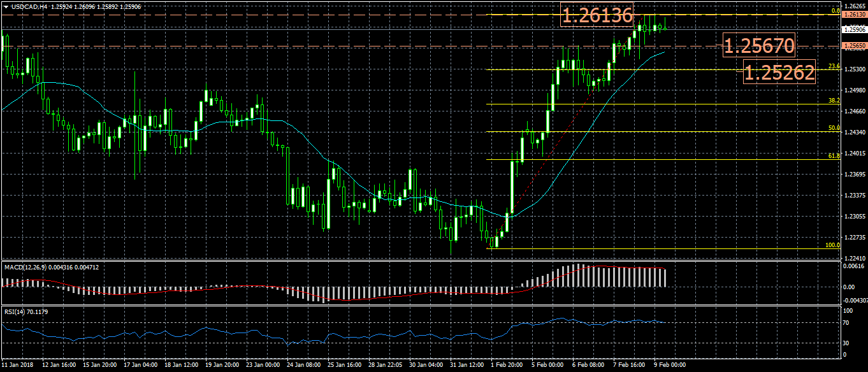Click the 1.26130 price tag on axis
This screenshot has width=868, height=372.
853,14
